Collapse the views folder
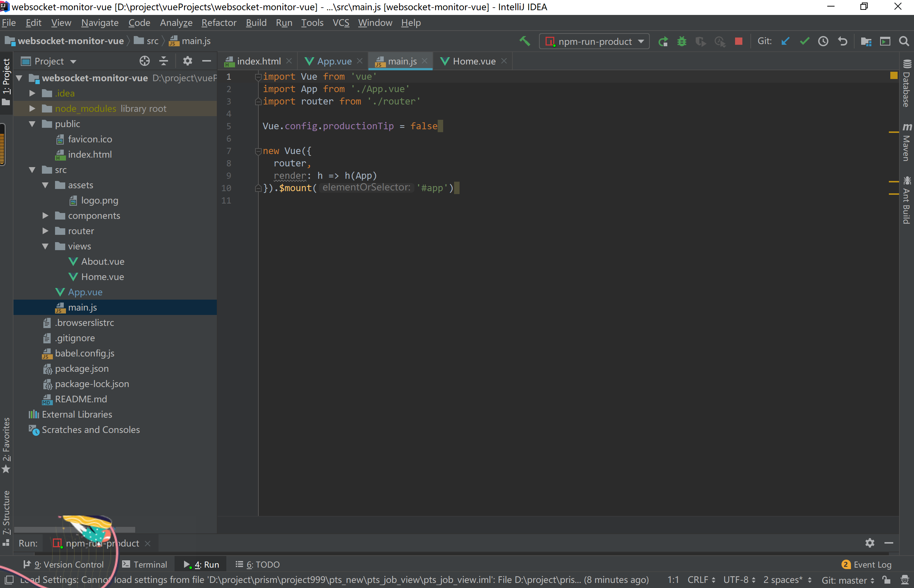The height and width of the screenshot is (588, 914). click(x=46, y=246)
